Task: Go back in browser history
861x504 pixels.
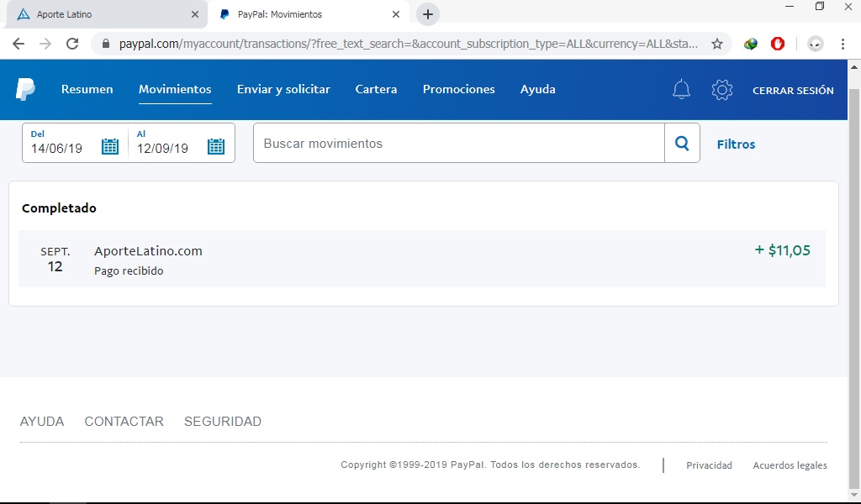Action: click(18, 44)
